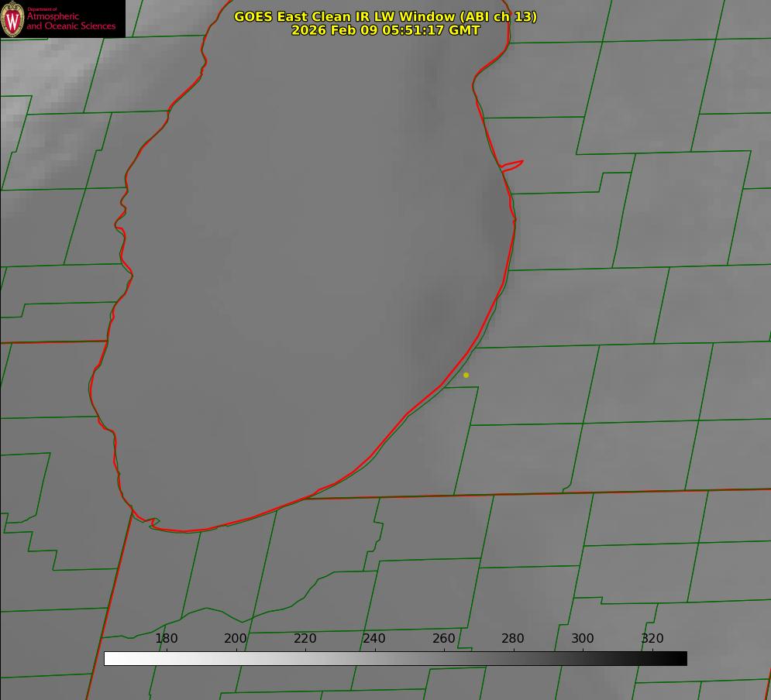
Task: Click the colorbar label '200'
Action: tap(236, 638)
